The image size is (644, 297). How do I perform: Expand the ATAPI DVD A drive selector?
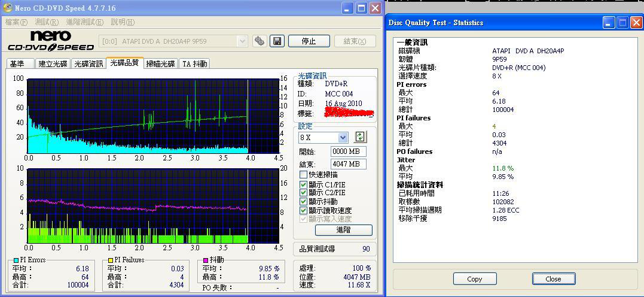pos(242,41)
